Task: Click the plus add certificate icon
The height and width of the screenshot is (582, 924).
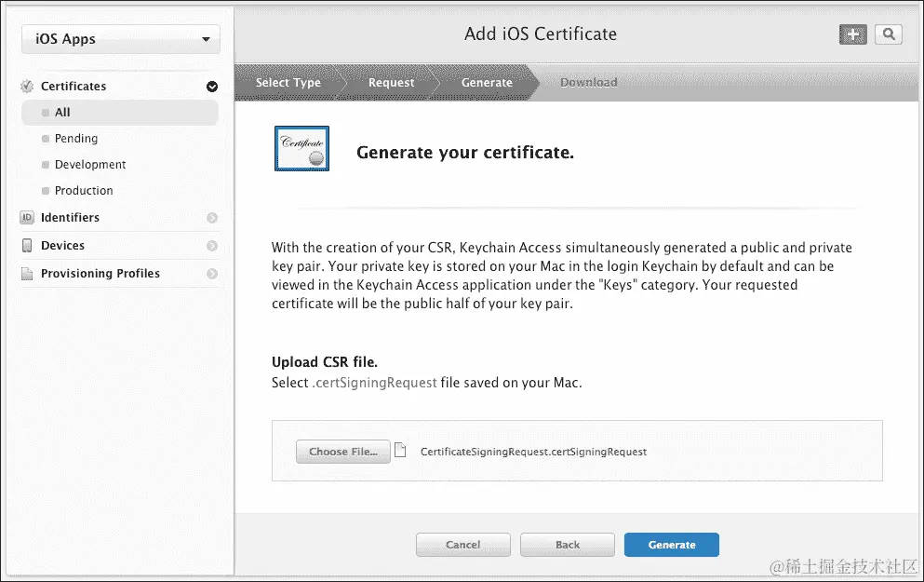Action: [852, 34]
